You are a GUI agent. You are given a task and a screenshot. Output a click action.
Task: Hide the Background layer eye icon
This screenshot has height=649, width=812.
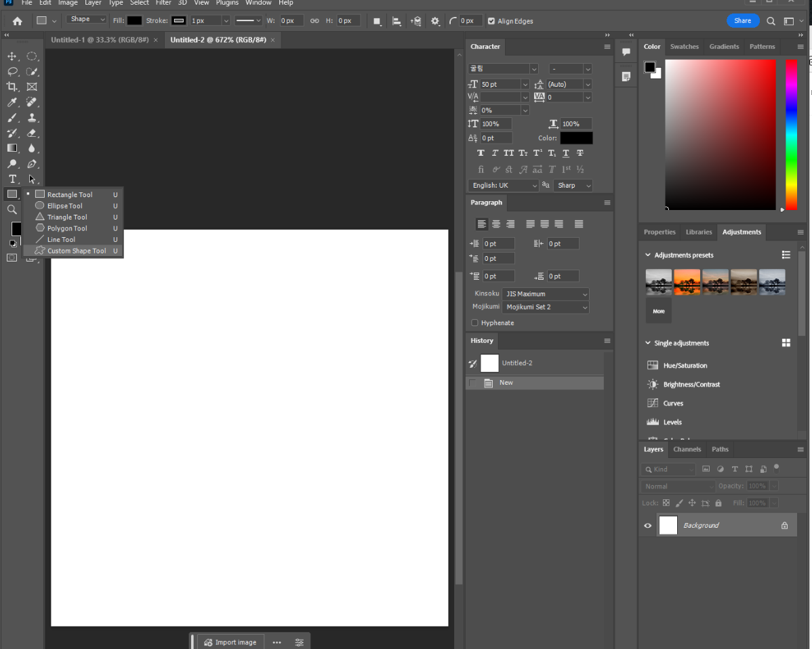[648, 526]
